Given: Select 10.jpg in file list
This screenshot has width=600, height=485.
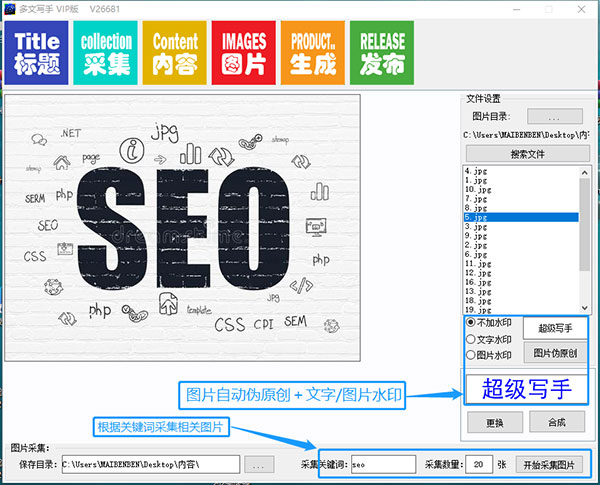Looking at the screenshot, I should tap(521, 189).
